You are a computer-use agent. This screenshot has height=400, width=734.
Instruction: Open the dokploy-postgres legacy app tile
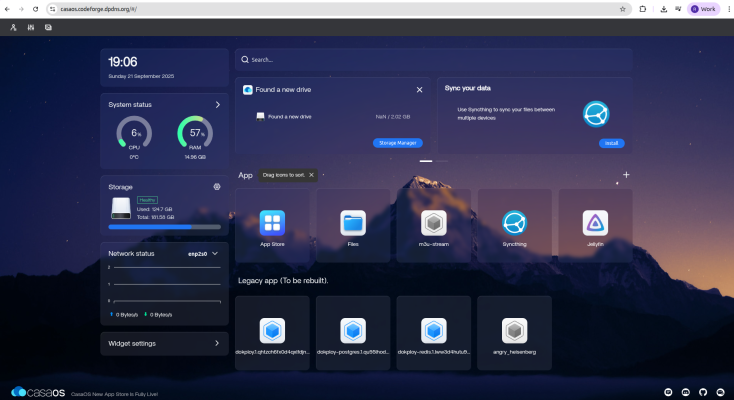click(x=353, y=333)
